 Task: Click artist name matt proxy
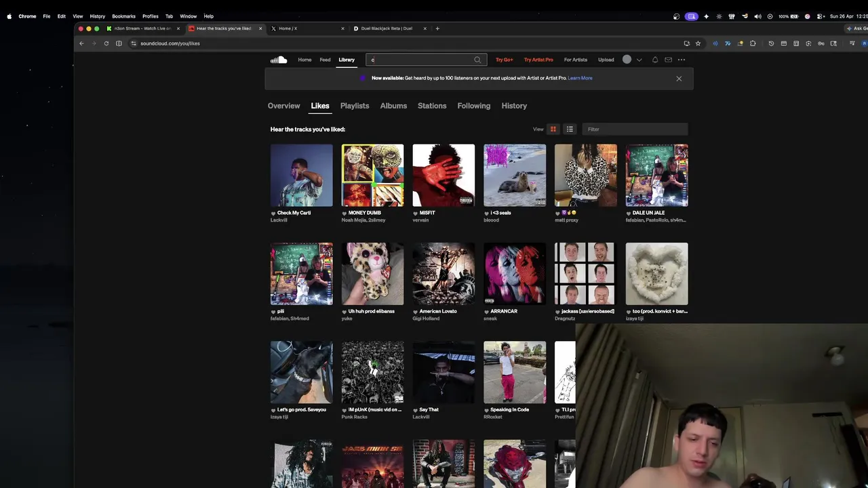[x=566, y=220]
